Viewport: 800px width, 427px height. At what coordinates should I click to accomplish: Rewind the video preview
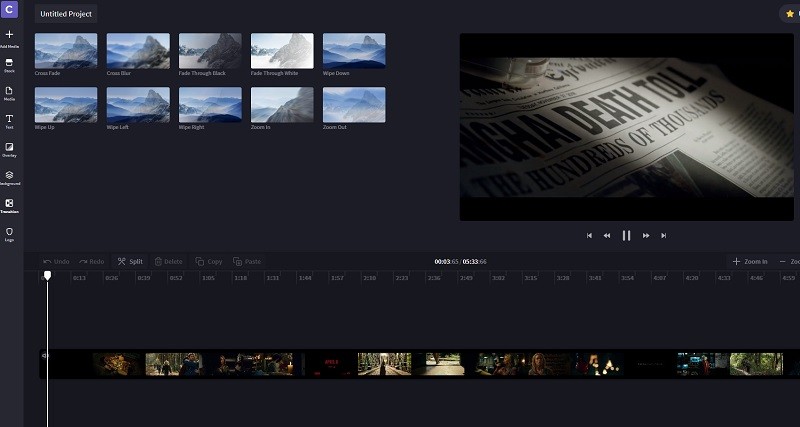[607, 235]
